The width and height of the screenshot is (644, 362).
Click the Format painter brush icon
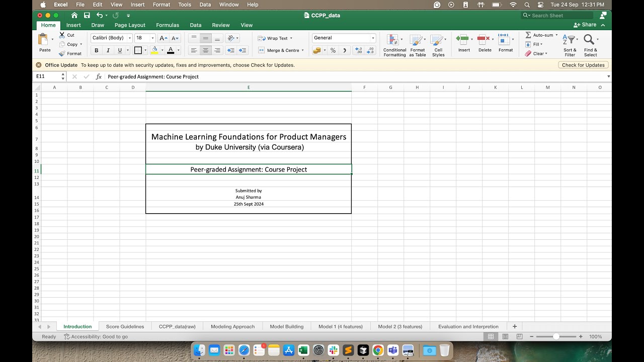pyautogui.click(x=62, y=53)
